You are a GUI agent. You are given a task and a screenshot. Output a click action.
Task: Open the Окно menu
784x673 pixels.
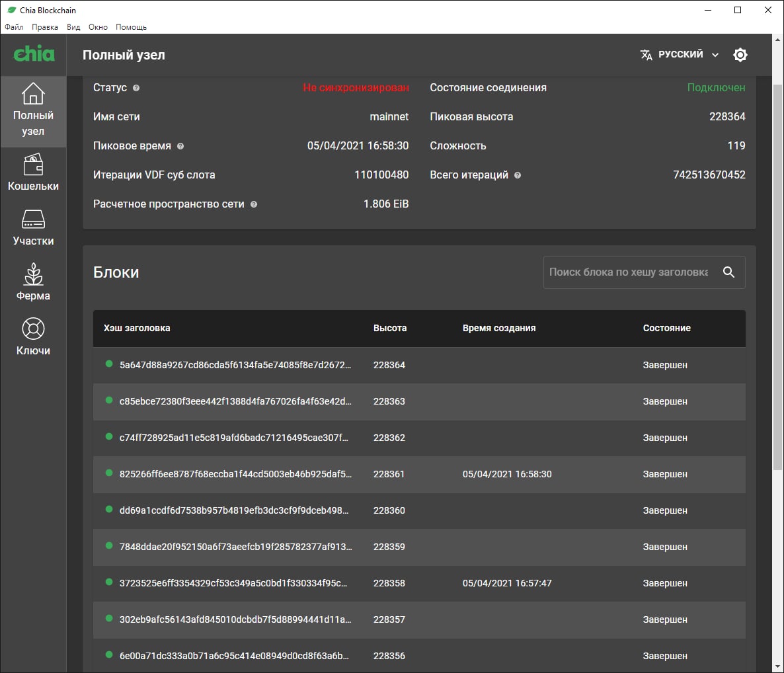click(x=98, y=27)
